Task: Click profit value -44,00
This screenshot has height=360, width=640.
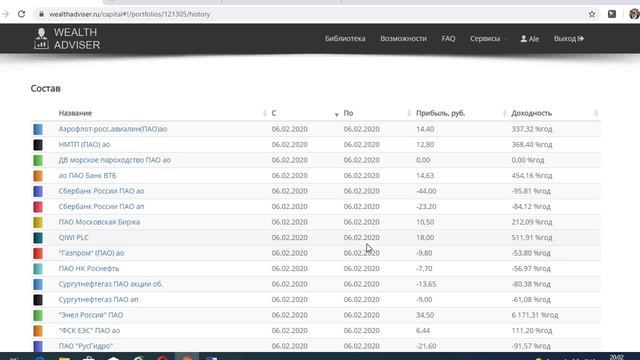Action: [x=426, y=191]
